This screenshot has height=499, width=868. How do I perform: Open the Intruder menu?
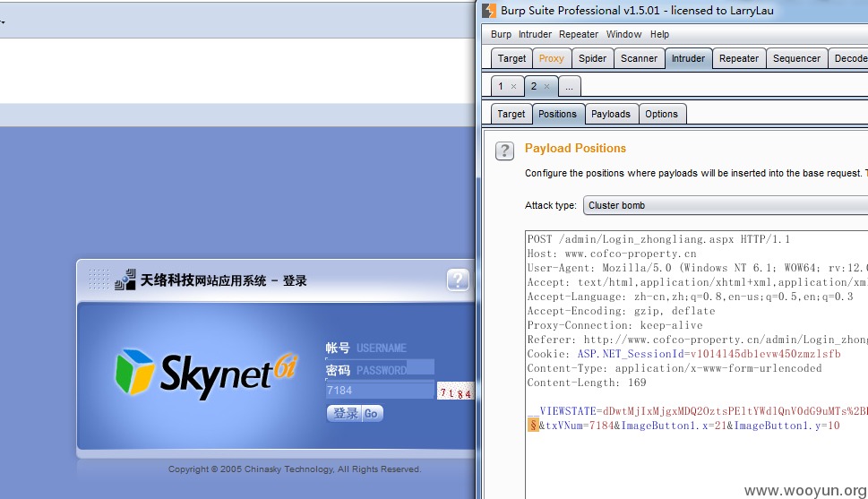(x=535, y=34)
